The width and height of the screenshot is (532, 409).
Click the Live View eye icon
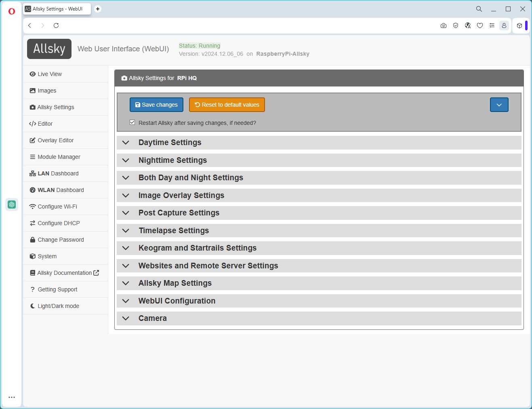[32, 74]
